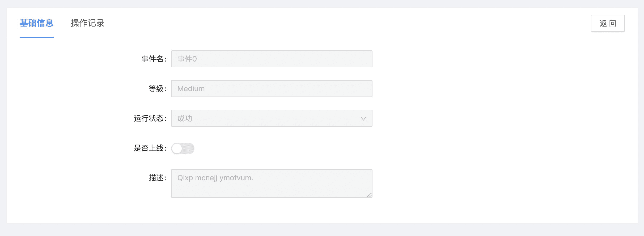Viewport: 644px width, 236px height.
Task: Focus the 等级 input field
Action: click(x=272, y=89)
